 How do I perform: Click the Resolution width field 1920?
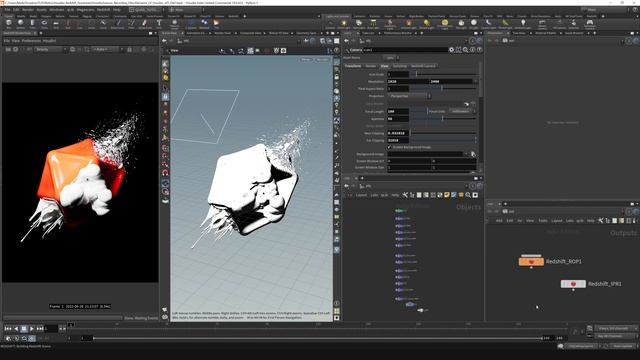(x=408, y=82)
